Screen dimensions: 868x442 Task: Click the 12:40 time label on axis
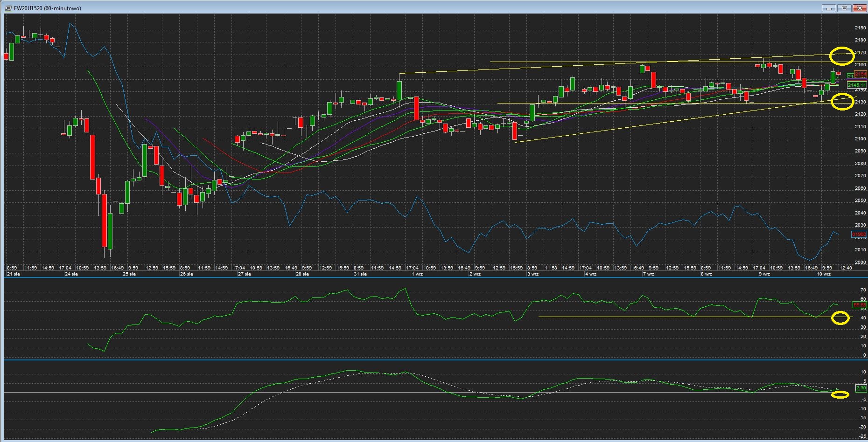coord(846,268)
